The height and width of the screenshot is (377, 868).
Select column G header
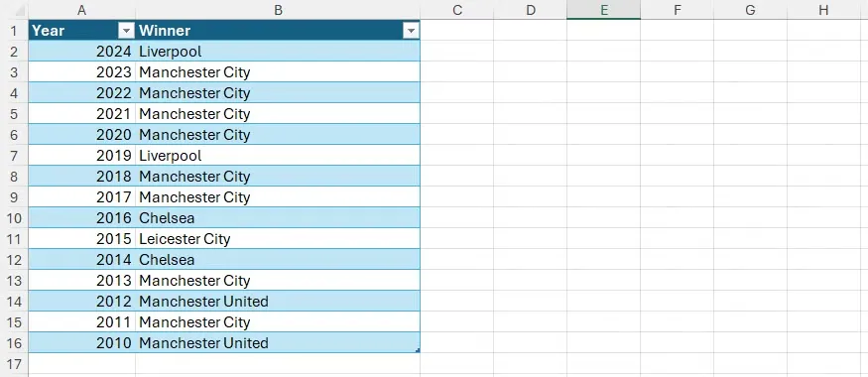click(750, 10)
